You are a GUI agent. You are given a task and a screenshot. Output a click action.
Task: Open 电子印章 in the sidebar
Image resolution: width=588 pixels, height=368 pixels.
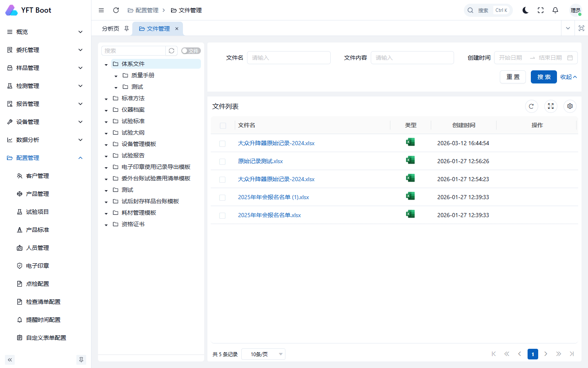38,266
